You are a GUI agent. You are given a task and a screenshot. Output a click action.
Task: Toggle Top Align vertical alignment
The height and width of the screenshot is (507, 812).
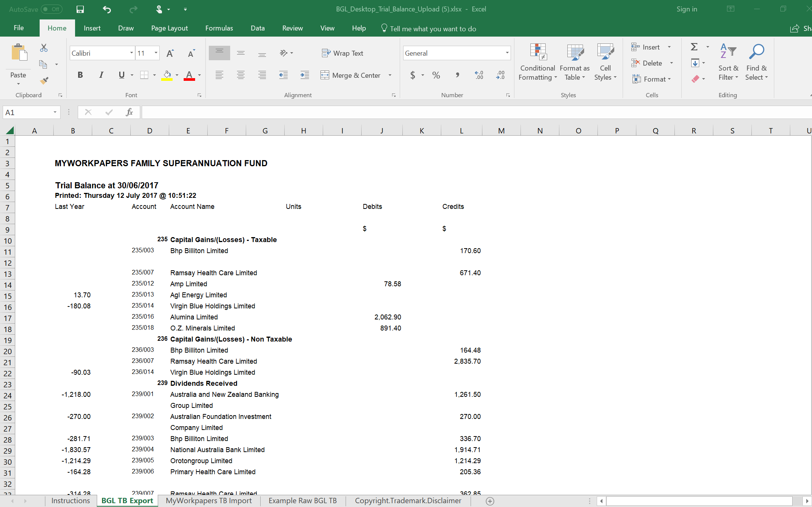(x=219, y=53)
